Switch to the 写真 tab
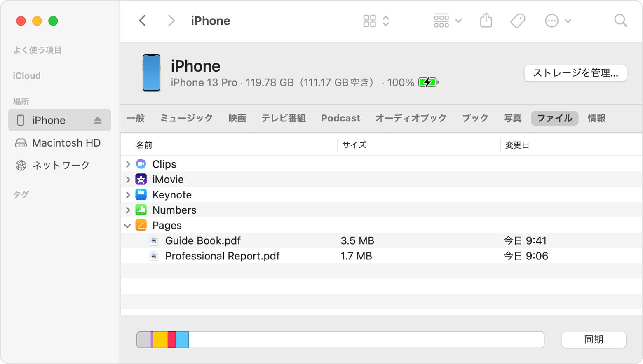 coord(513,119)
